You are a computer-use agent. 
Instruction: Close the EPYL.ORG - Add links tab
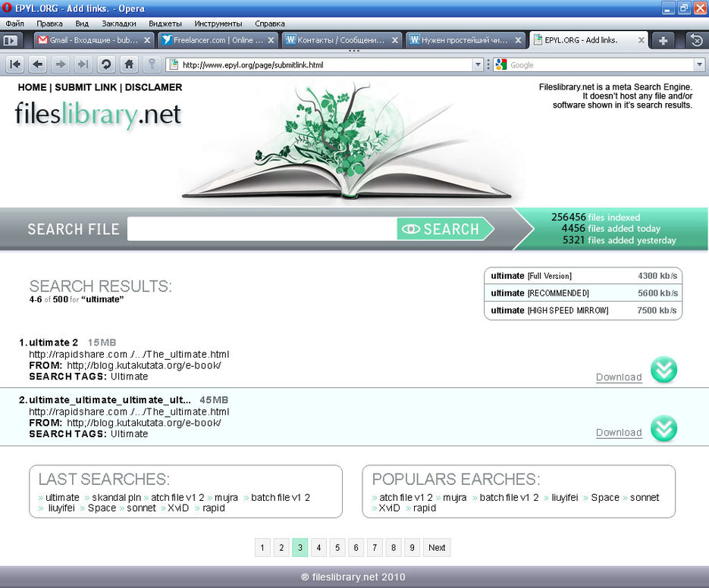[642, 40]
